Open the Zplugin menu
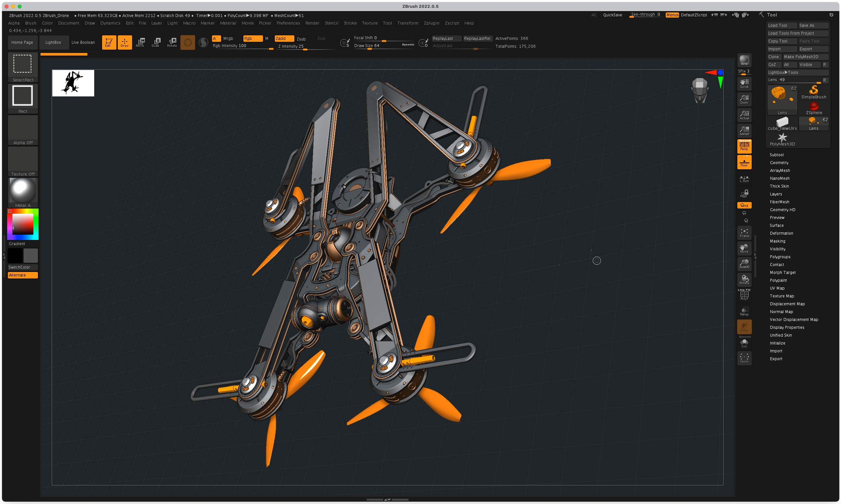Image resolution: width=841 pixels, height=504 pixels. click(431, 23)
